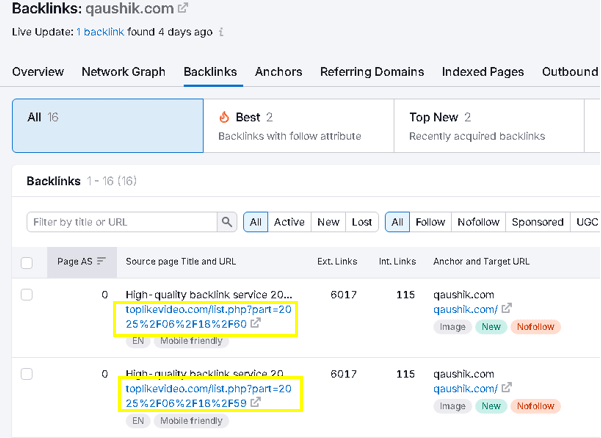Click the first row Image tag
601x438 pixels.
click(x=452, y=327)
